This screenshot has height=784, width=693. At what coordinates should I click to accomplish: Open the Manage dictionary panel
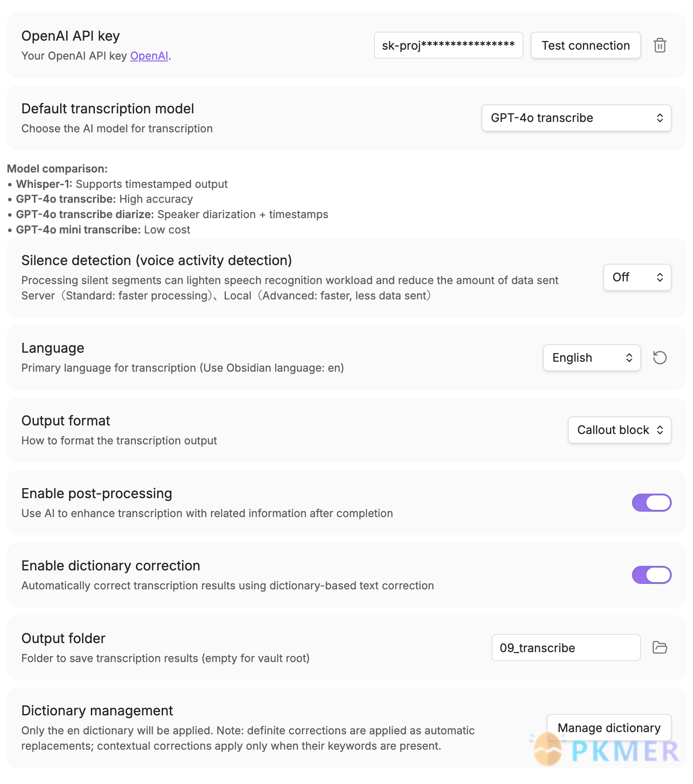click(609, 728)
